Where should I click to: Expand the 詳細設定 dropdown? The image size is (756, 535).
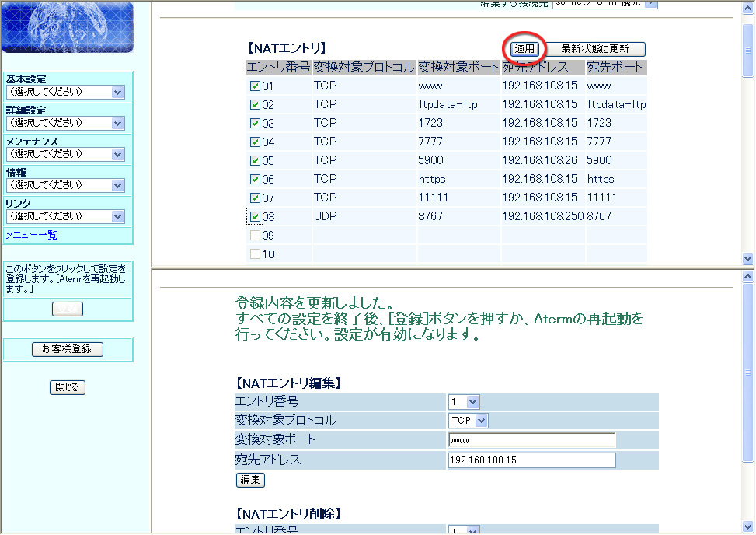coord(65,123)
